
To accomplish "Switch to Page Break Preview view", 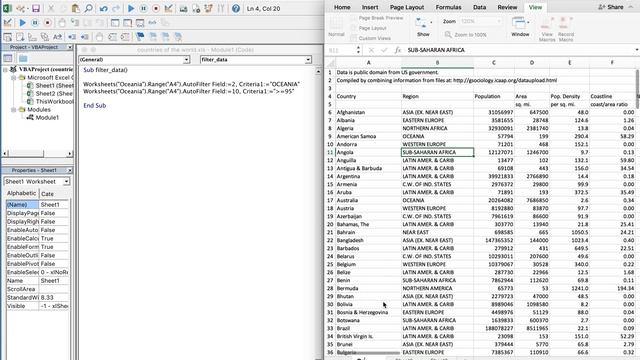I will pos(377,18).
